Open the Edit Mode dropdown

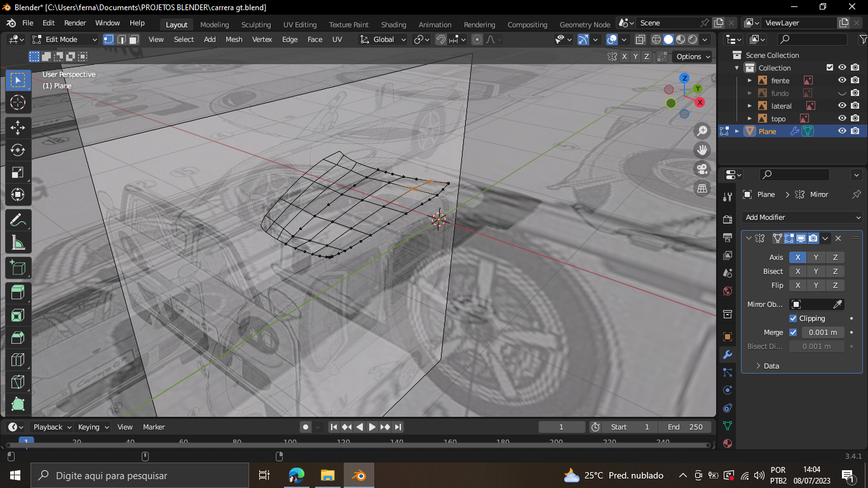65,39
